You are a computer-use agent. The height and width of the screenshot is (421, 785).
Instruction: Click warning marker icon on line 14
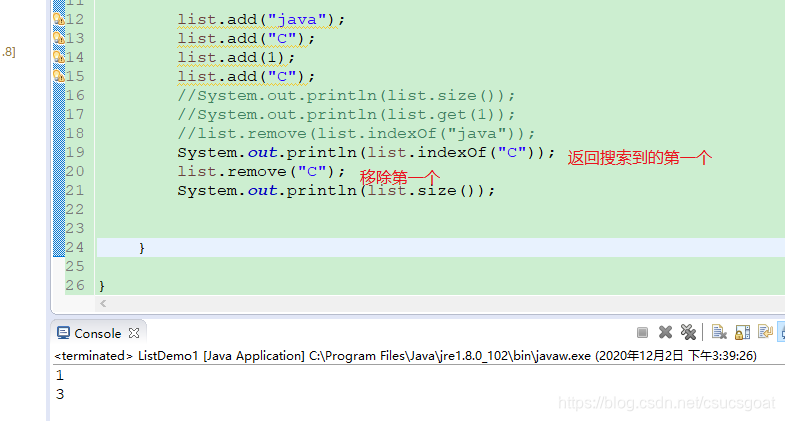click(59, 58)
